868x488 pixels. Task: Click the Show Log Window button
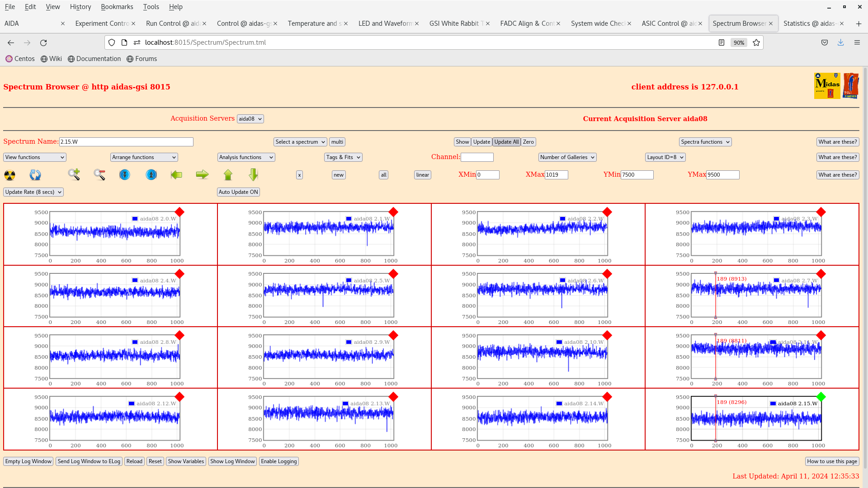coord(232,461)
